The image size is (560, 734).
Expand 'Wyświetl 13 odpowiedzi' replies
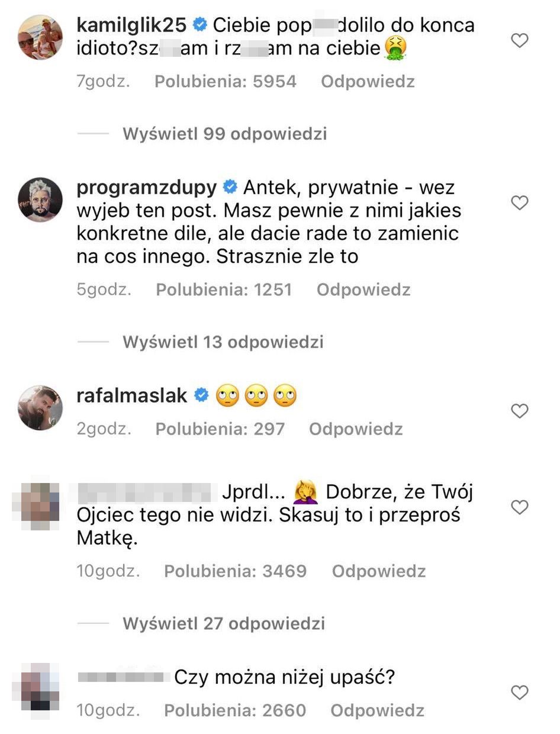(223, 342)
